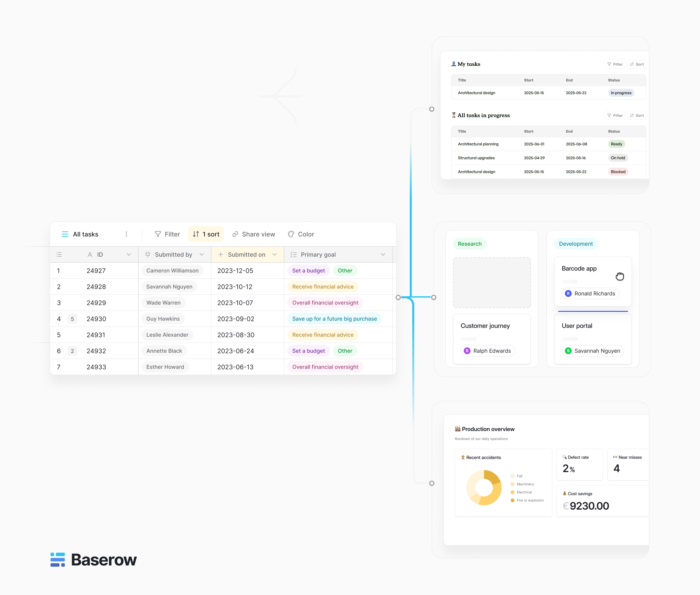This screenshot has width=700, height=595.
Task: Click the Save up for a future big purchase tag
Action: (335, 319)
